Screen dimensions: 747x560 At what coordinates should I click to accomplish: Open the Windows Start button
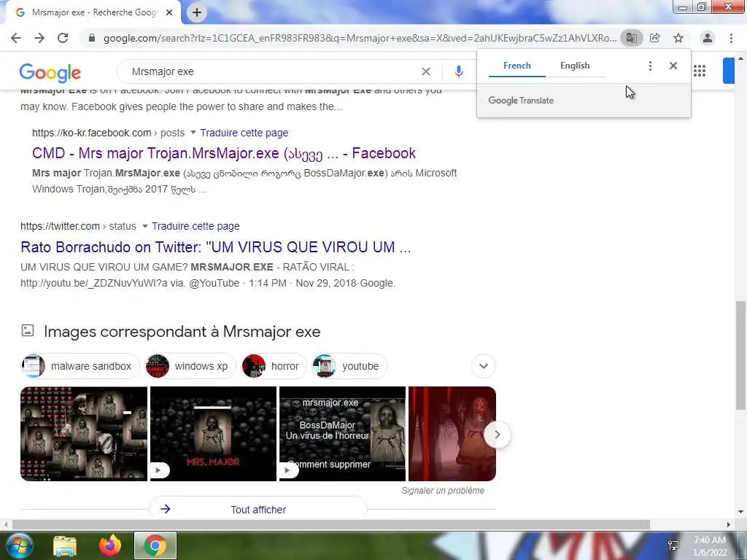pos(19,545)
